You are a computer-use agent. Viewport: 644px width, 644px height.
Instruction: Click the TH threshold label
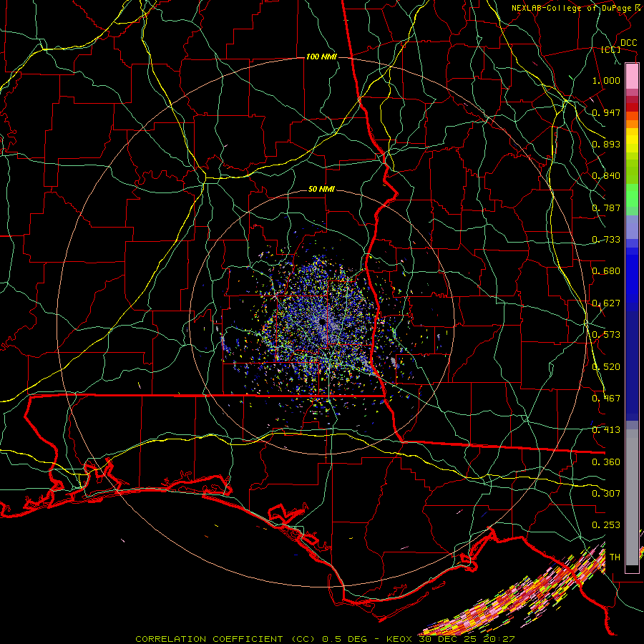[x=615, y=557]
